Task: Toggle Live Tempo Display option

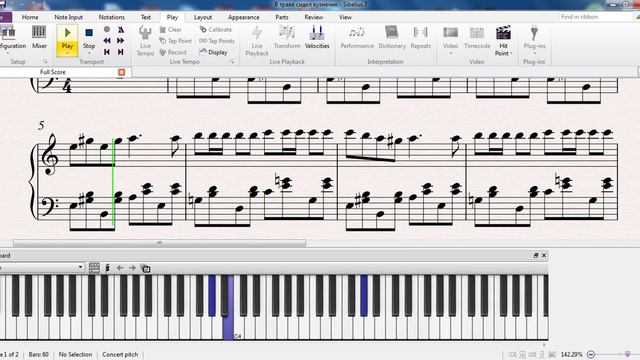Action: 213,52
